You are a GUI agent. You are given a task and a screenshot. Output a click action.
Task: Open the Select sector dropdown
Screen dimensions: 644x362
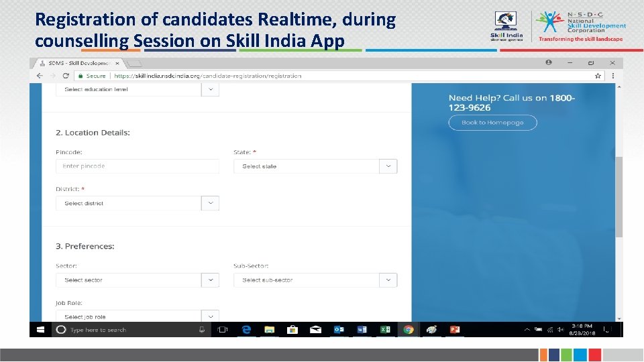(137, 280)
